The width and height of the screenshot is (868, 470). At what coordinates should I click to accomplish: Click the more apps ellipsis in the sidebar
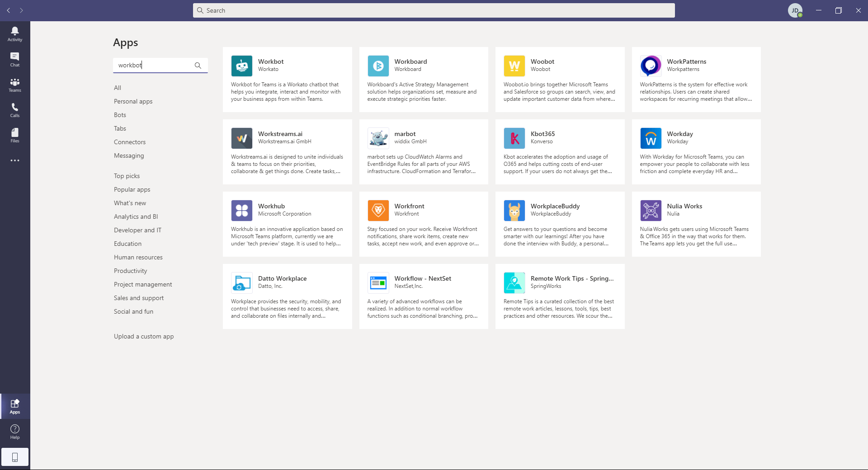click(15, 160)
